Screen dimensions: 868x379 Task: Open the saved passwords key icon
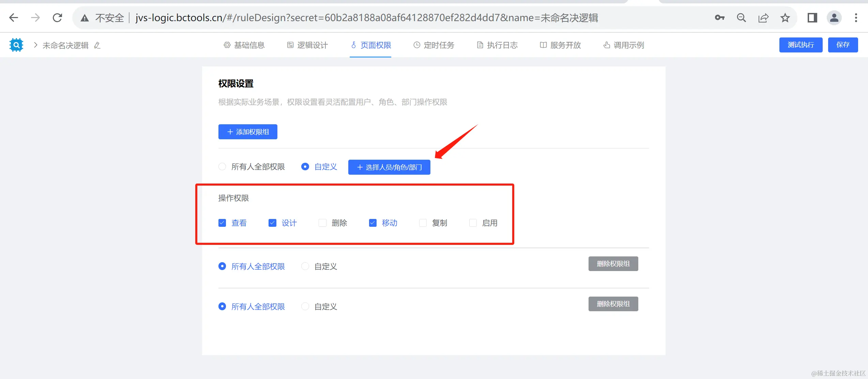[x=719, y=18]
